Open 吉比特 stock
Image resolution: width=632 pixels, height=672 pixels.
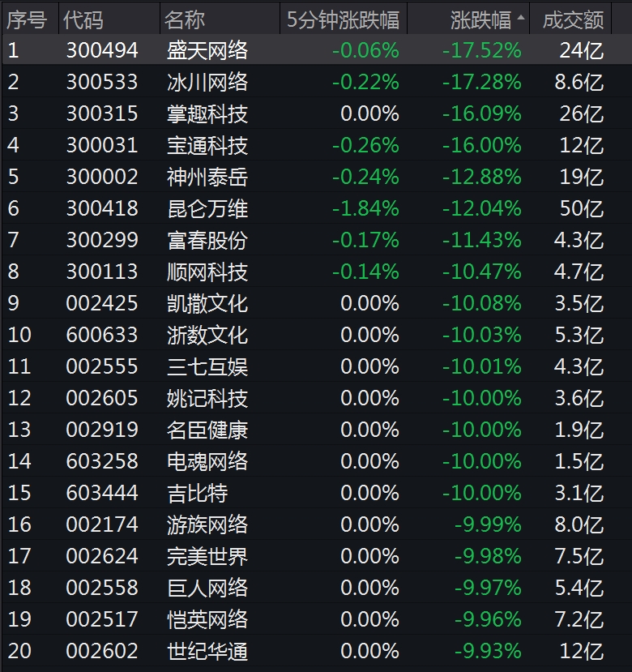pos(198,493)
